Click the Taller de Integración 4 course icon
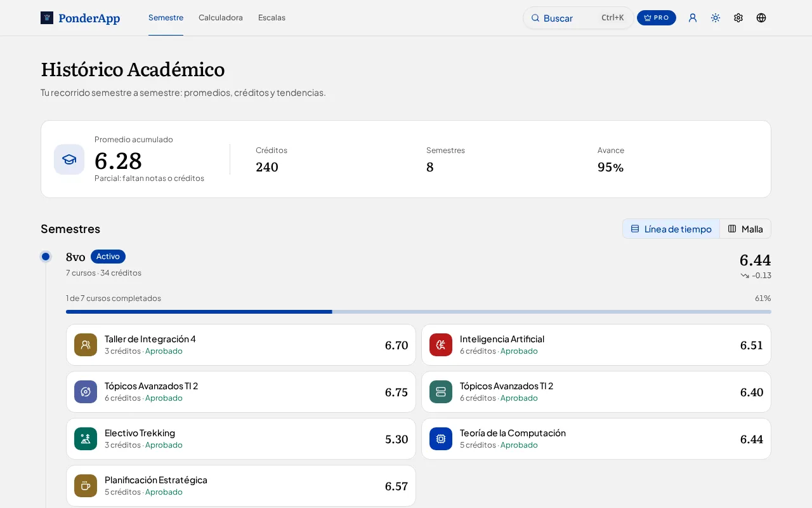Screen dimensions: 812x508 [86, 345]
